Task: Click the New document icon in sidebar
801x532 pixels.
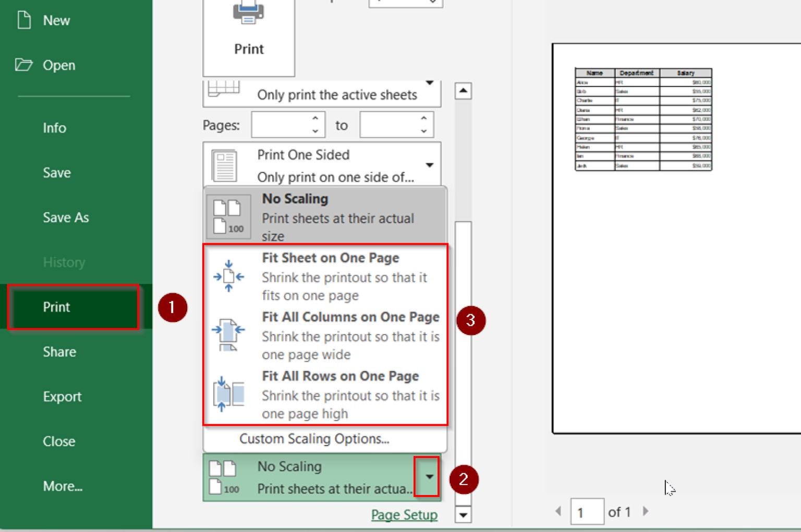Action: [x=24, y=20]
